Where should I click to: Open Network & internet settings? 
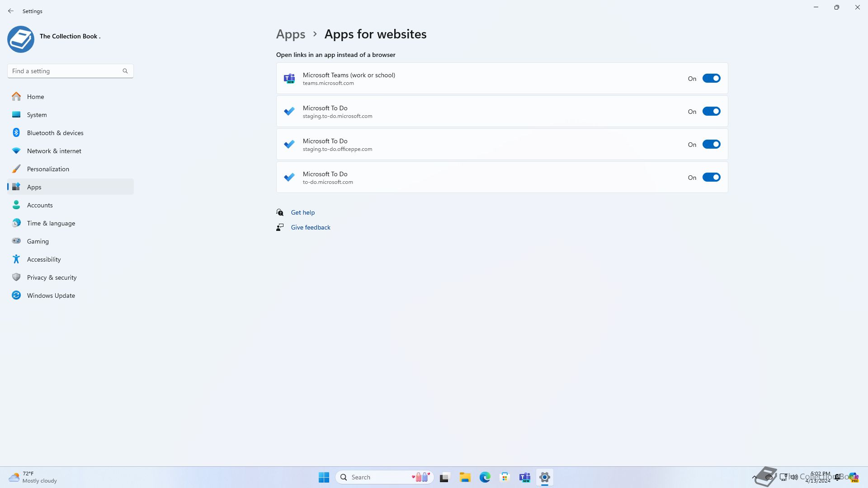(71, 151)
